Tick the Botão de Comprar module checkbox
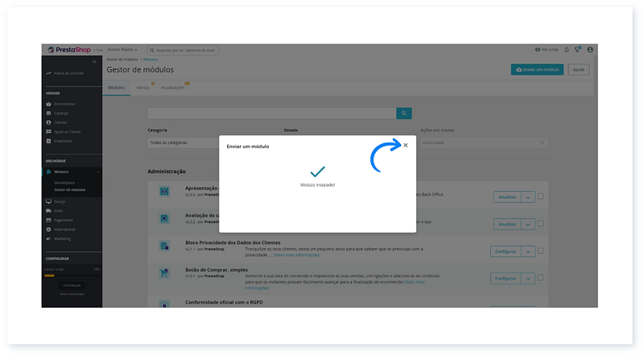 click(540, 278)
